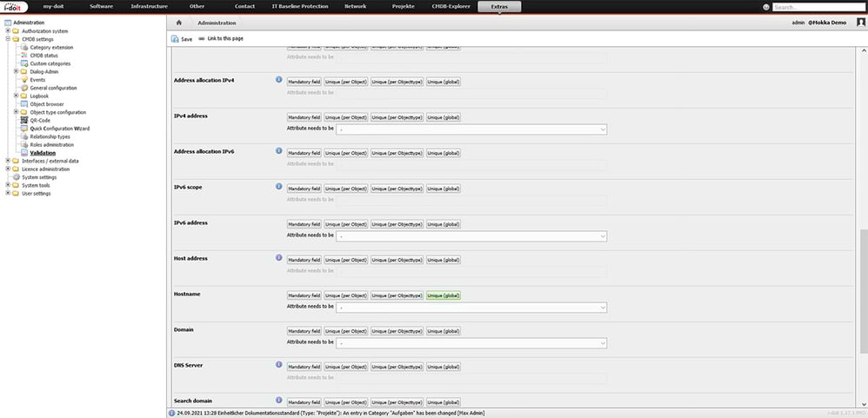Click the scrollbar down arrow
868x418 pixels.
point(865,405)
